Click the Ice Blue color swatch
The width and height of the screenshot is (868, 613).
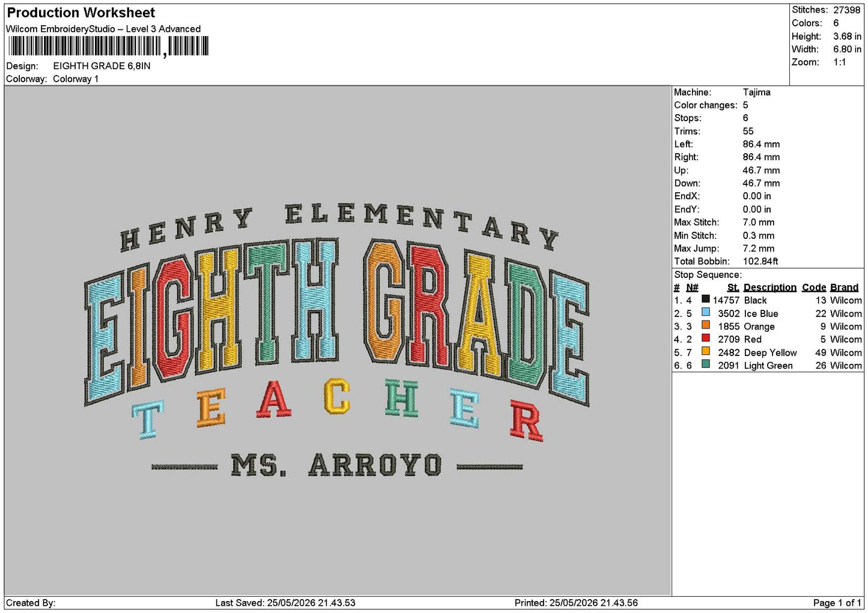(x=706, y=313)
